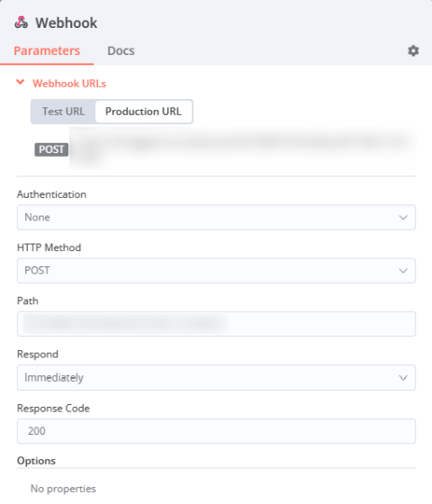Viewport: 432px width, 504px height.
Task: Open the Respond dropdown set to Immediately
Action: 216,378
